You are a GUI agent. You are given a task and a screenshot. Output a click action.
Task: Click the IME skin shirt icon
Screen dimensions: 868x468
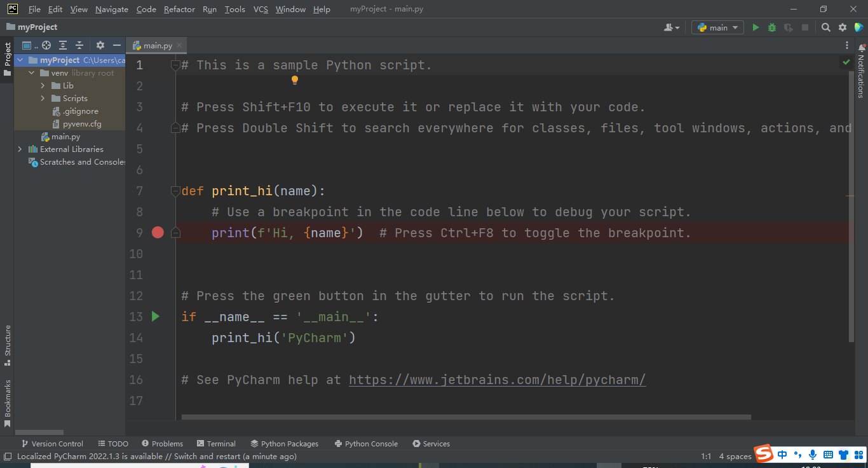pyautogui.click(x=844, y=455)
